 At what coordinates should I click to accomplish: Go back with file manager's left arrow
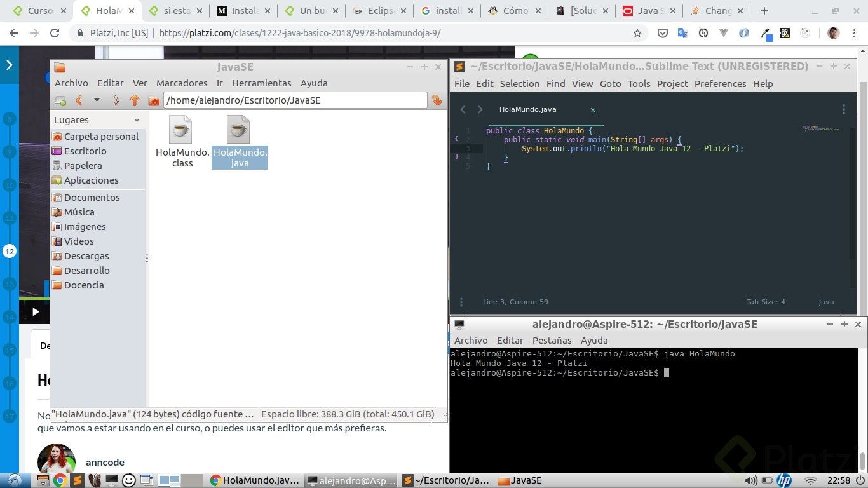click(79, 100)
